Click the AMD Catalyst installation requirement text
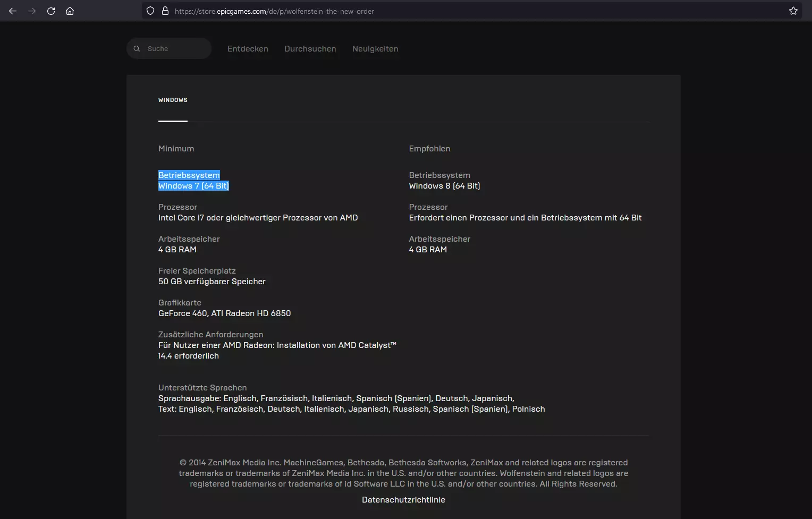812x519 pixels. pos(277,351)
